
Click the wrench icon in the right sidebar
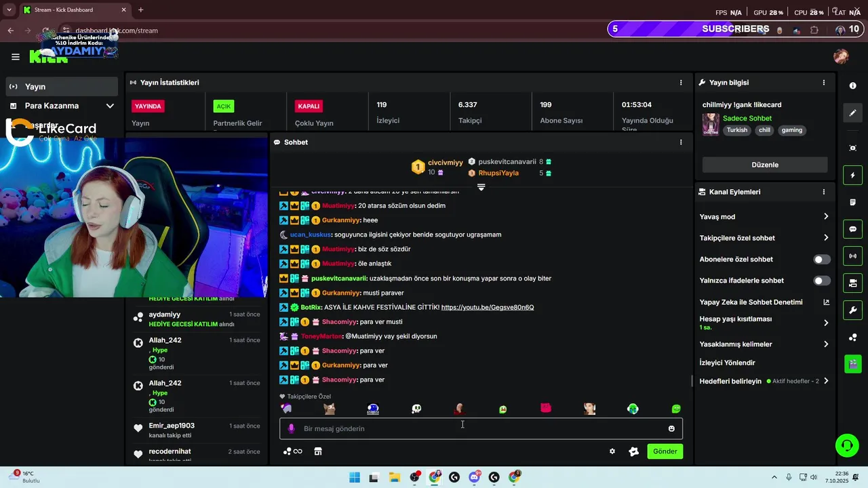click(x=852, y=310)
